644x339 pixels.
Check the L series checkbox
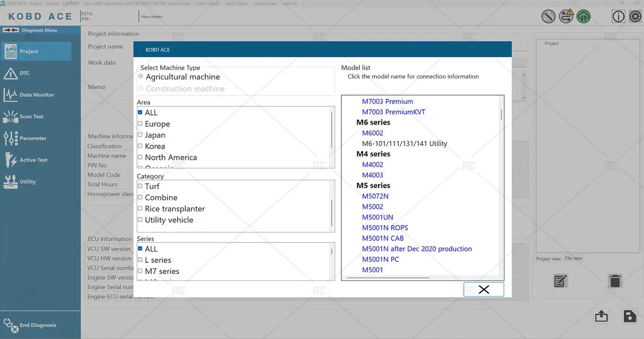(x=140, y=260)
